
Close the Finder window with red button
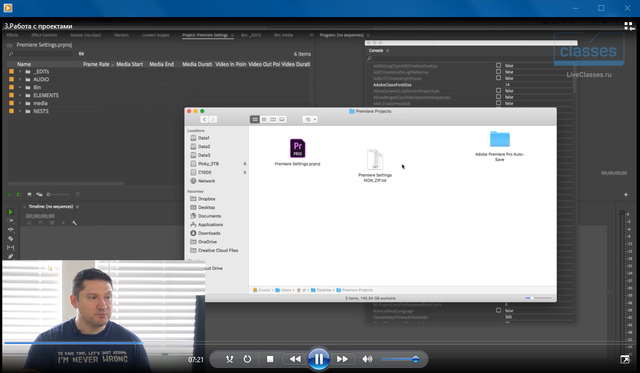[x=189, y=111]
